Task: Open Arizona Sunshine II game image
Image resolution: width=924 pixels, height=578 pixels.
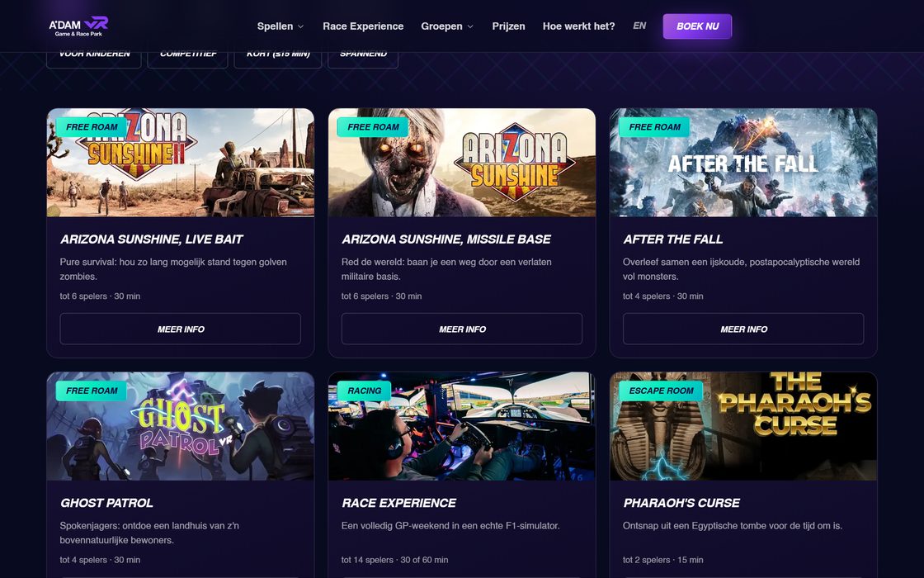Action: tap(181, 163)
